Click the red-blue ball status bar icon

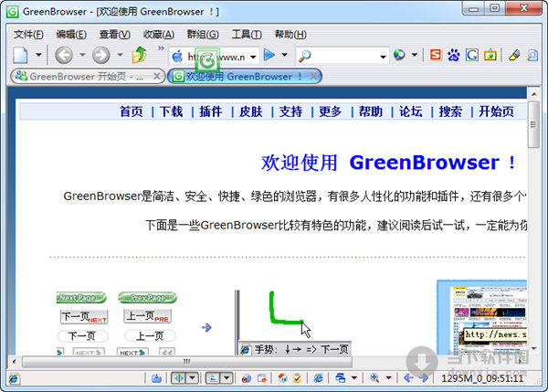point(247,378)
